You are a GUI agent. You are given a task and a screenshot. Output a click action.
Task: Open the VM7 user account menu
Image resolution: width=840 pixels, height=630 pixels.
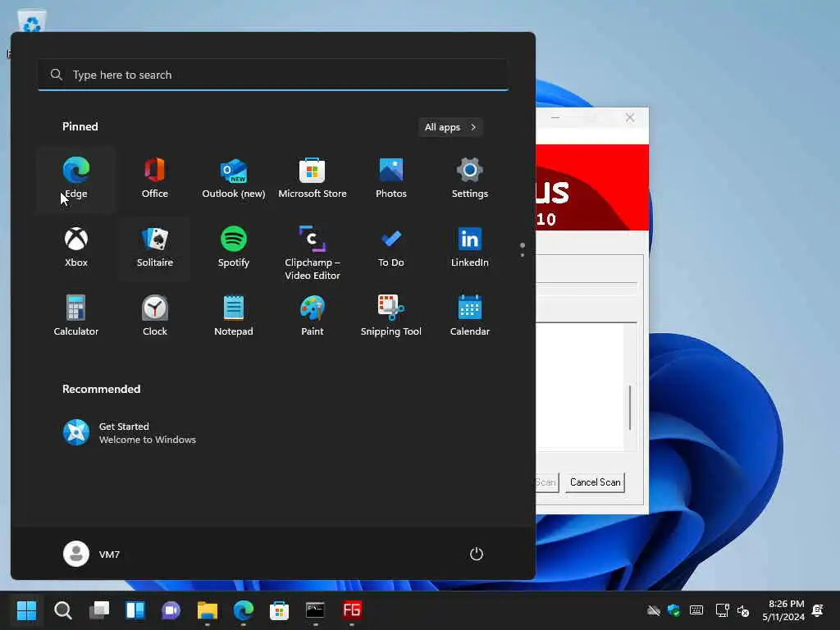(92, 554)
